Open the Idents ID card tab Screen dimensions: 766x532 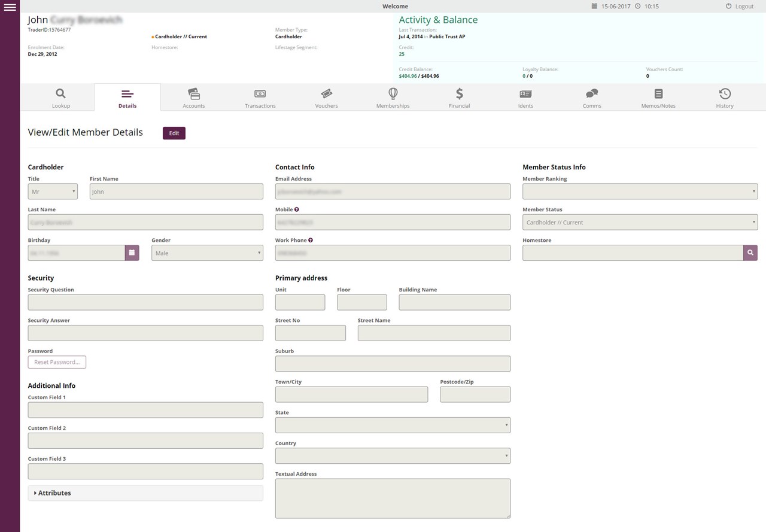(525, 98)
